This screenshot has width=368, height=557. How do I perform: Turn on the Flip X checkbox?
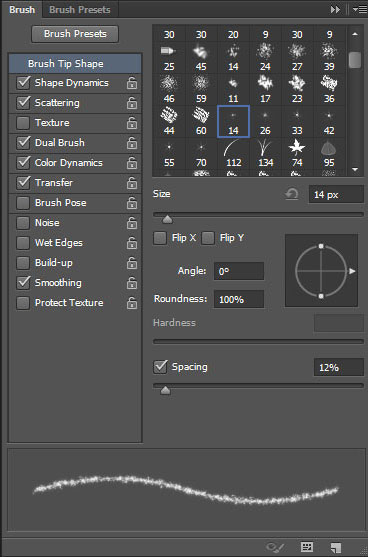(x=160, y=238)
